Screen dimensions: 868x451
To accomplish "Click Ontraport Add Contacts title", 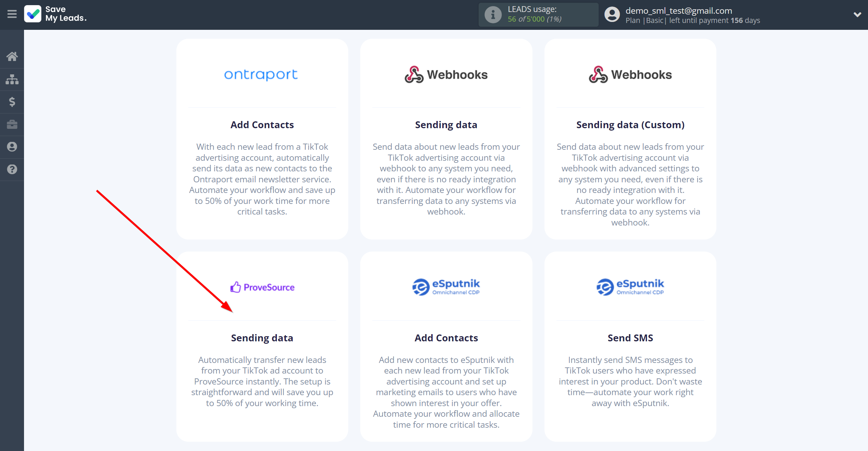I will [x=262, y=125].
